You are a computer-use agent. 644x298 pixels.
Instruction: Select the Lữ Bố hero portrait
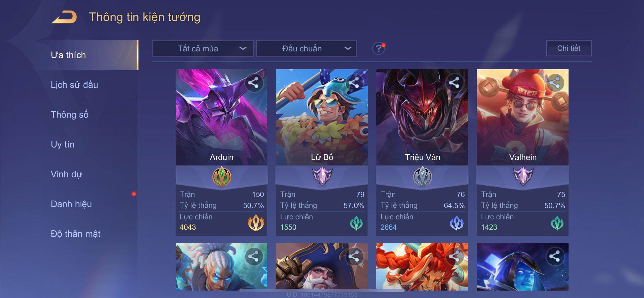click(x=322, y=117)
